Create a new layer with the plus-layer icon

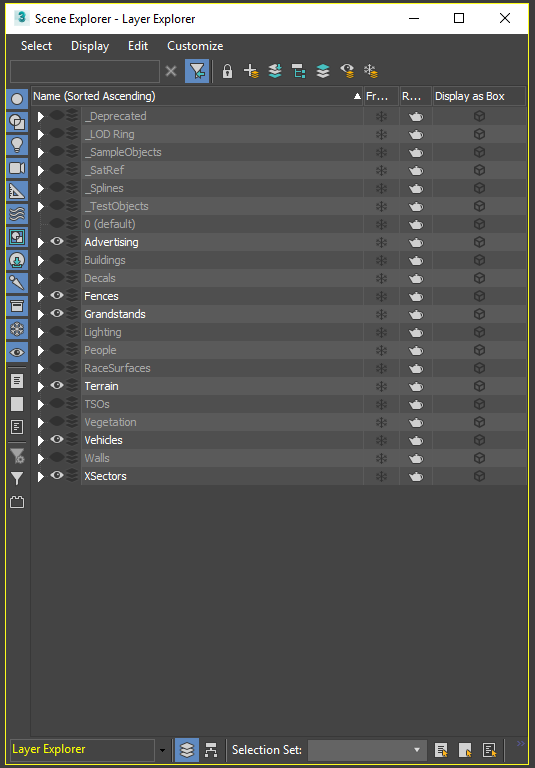[251, 72]
